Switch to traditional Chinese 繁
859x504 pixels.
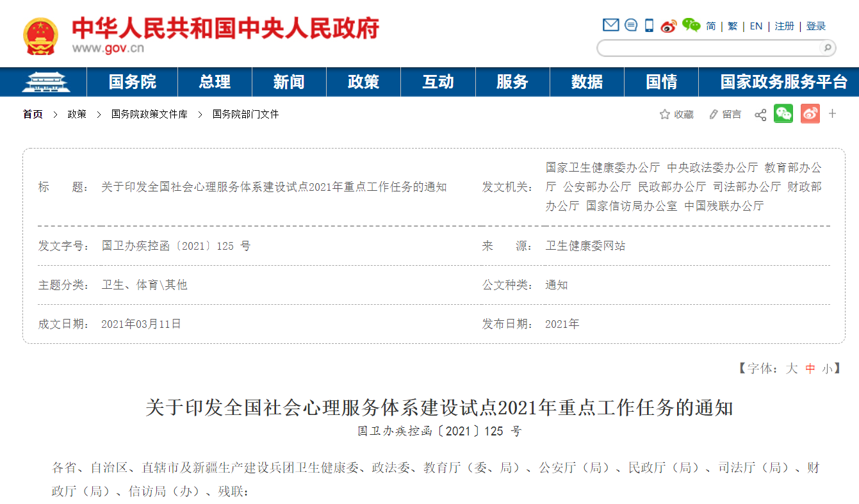[732, 26]
